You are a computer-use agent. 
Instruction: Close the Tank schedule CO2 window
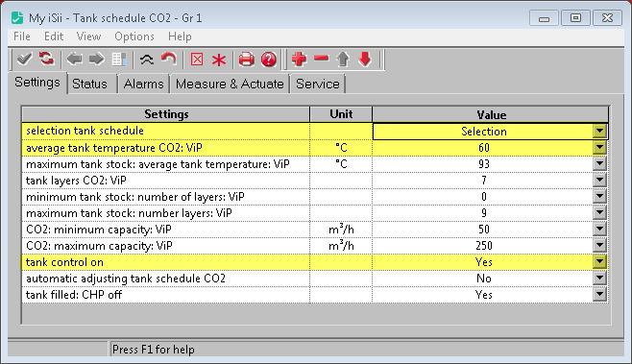click(607, 18)
